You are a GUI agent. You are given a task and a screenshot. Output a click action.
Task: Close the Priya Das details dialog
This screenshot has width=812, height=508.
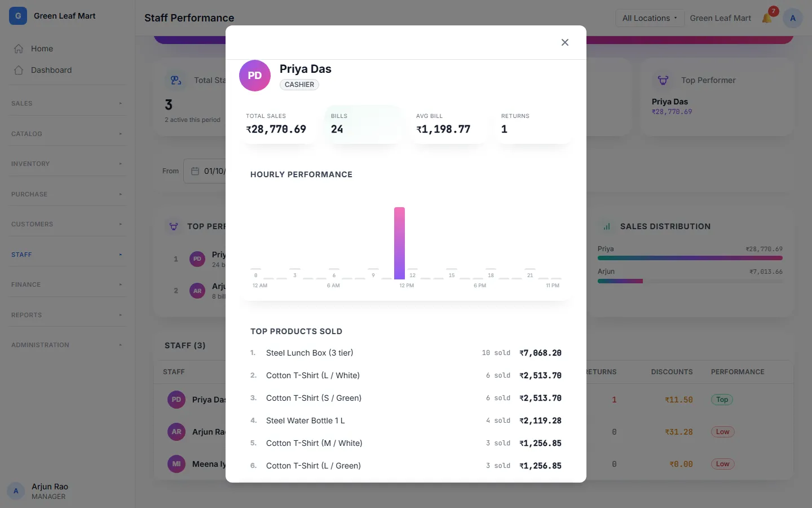[x=565, y=42]
